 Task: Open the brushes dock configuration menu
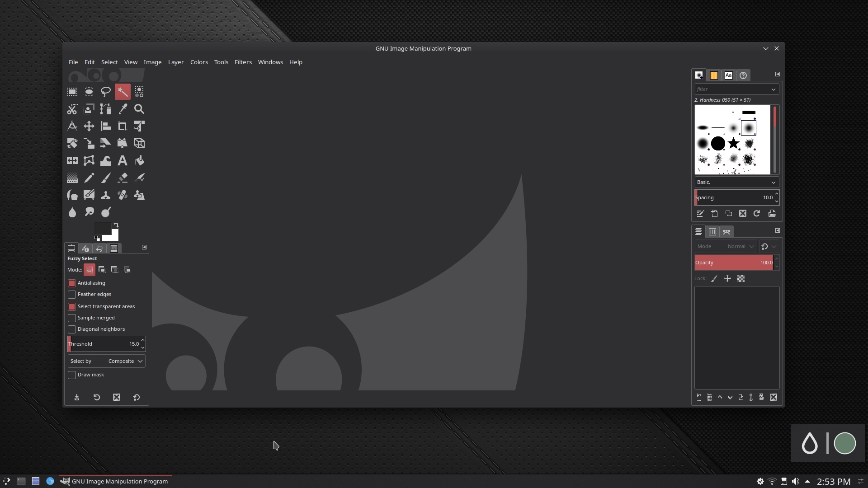[778, 74]
